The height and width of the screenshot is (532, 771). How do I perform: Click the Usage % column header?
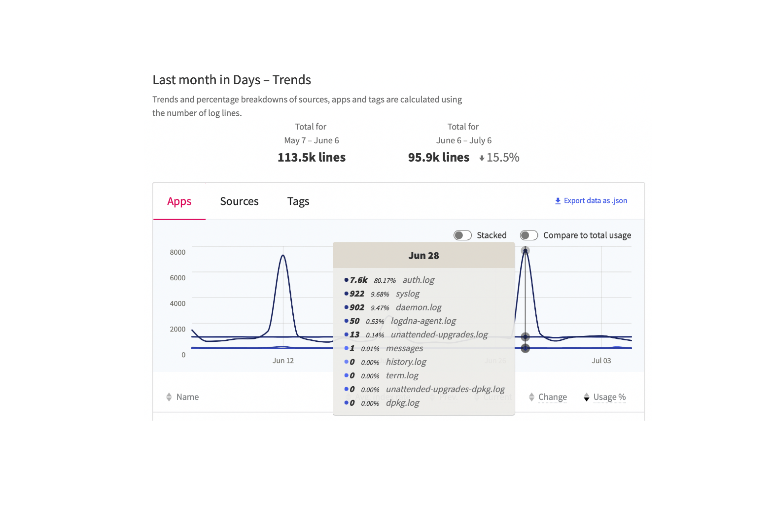tap(609, 397)
